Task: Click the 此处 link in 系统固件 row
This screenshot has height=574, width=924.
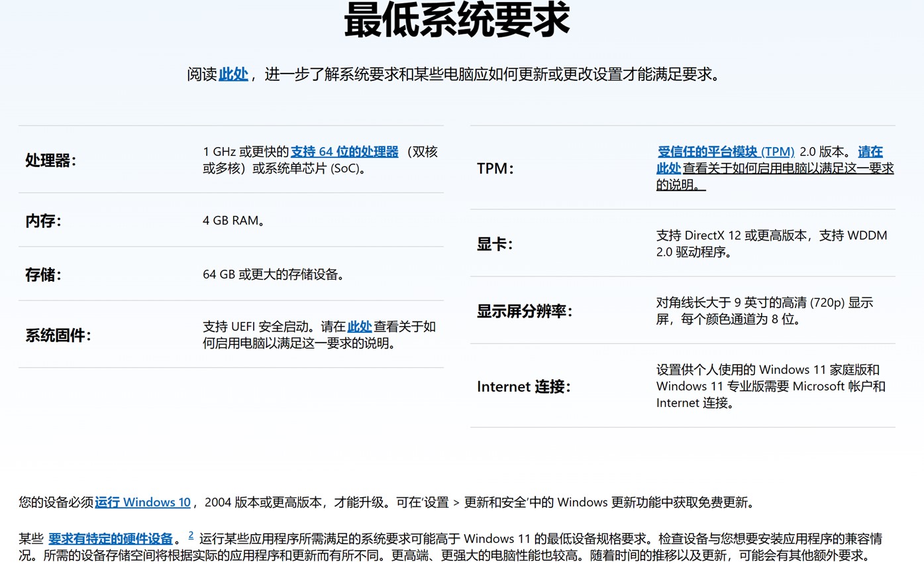Action: pos(359,326)
